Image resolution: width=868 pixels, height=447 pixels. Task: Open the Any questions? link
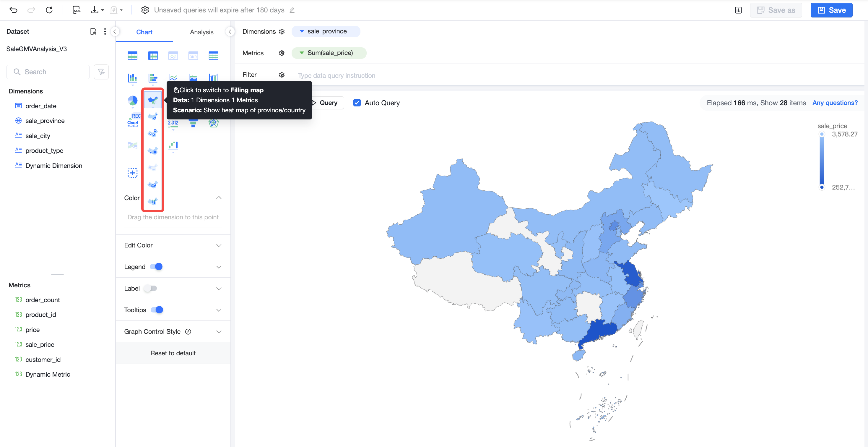[835, 103]
